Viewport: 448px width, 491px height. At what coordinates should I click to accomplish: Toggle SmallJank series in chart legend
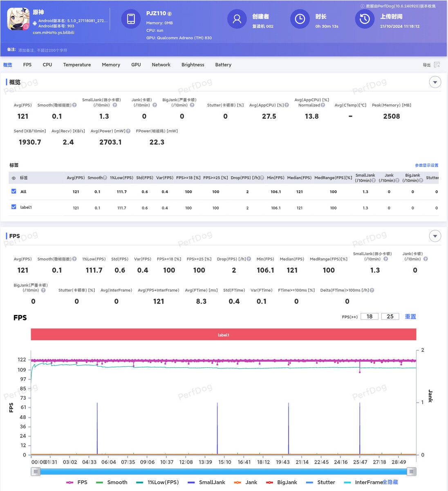point(206,482)
